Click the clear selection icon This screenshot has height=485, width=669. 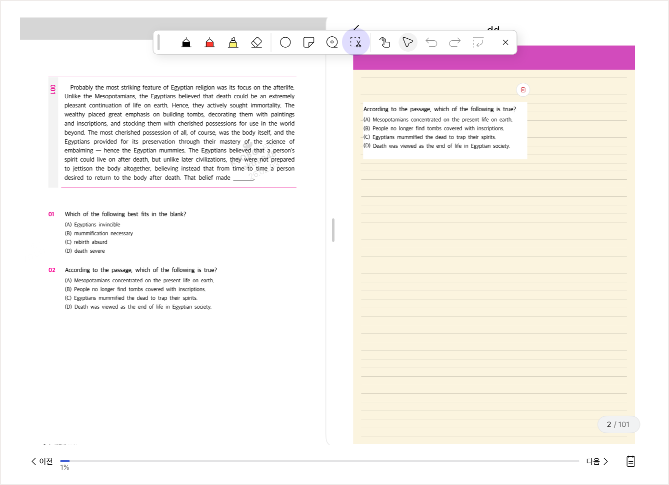pyautogui.click(x=478, y=43)
